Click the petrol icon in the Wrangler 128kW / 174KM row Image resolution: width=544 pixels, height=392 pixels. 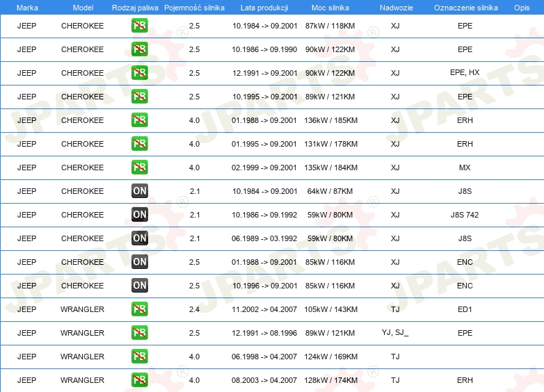click(139, 380)
